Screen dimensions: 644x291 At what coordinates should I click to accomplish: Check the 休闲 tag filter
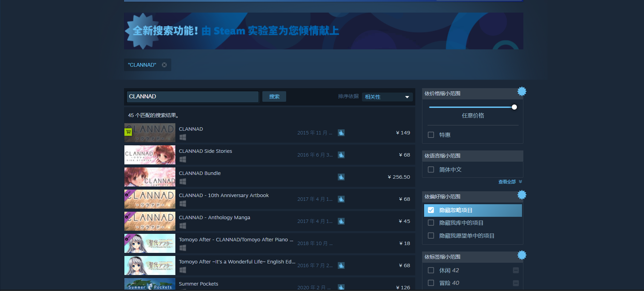tap(431, 270)
